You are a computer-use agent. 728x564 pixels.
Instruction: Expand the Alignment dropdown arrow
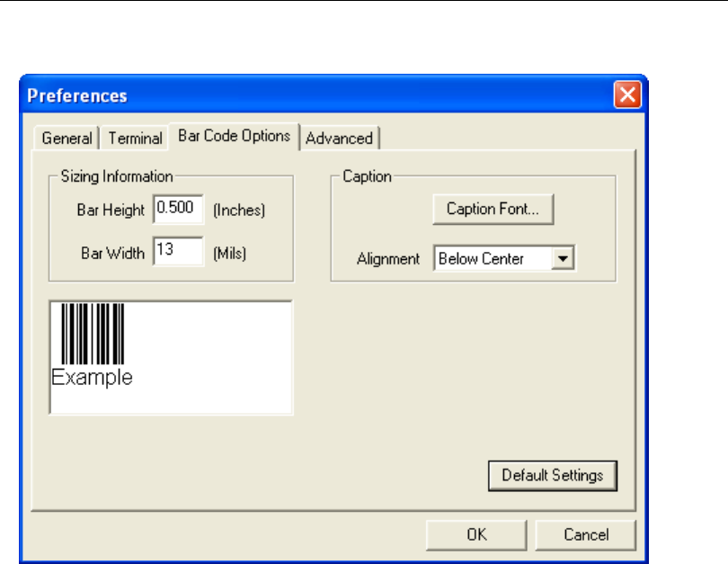563,258
